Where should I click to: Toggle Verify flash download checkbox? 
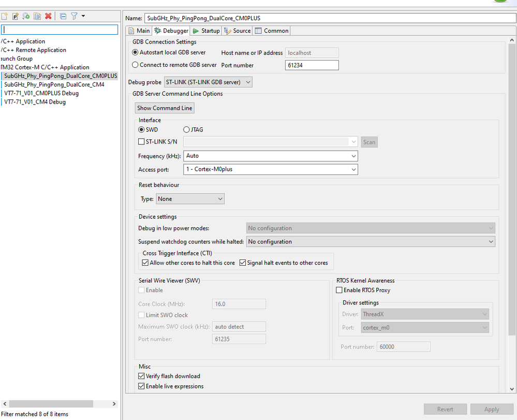click(141, 376)
